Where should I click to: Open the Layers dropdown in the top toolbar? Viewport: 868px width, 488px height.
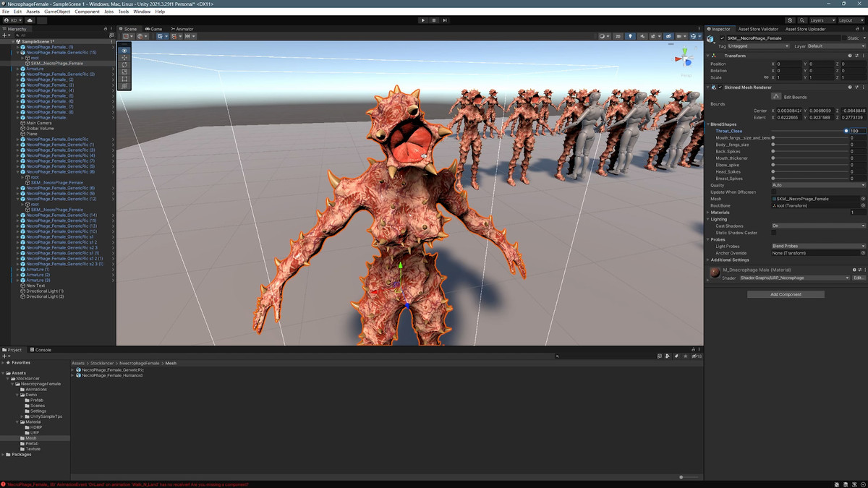click(x=822, y=20)
